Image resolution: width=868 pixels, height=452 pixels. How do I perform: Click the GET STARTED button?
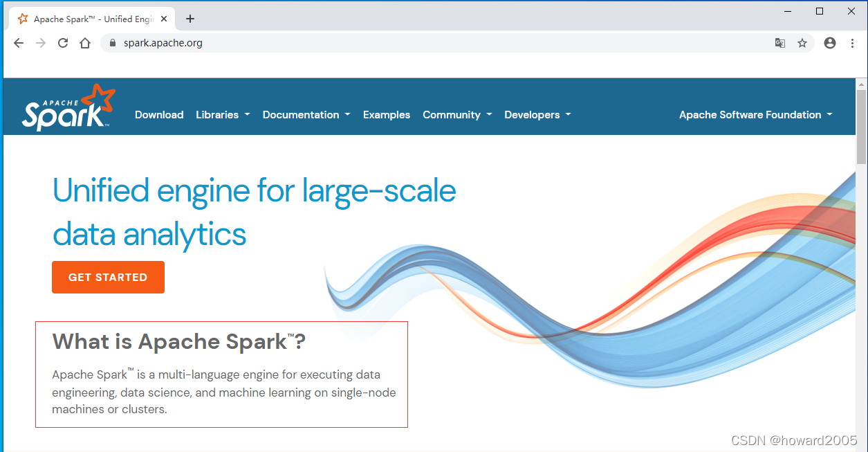(x=108, y=277)
